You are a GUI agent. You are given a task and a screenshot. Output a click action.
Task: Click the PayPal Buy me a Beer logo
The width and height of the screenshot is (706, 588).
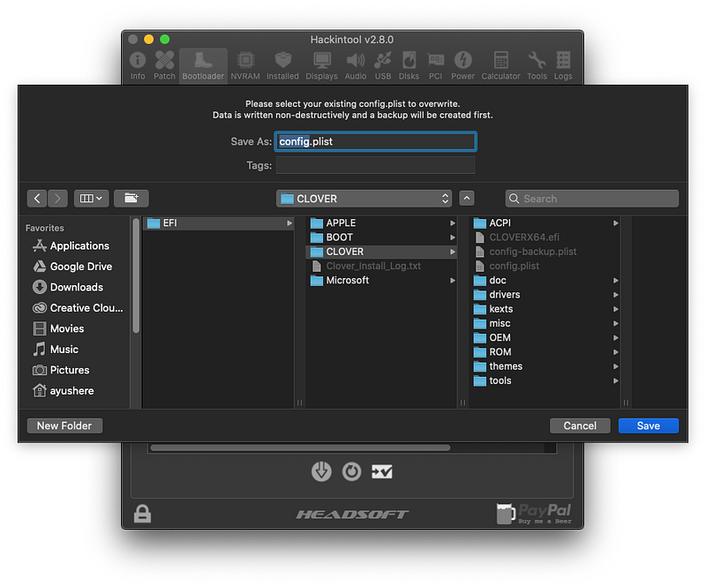click(534, 514)
